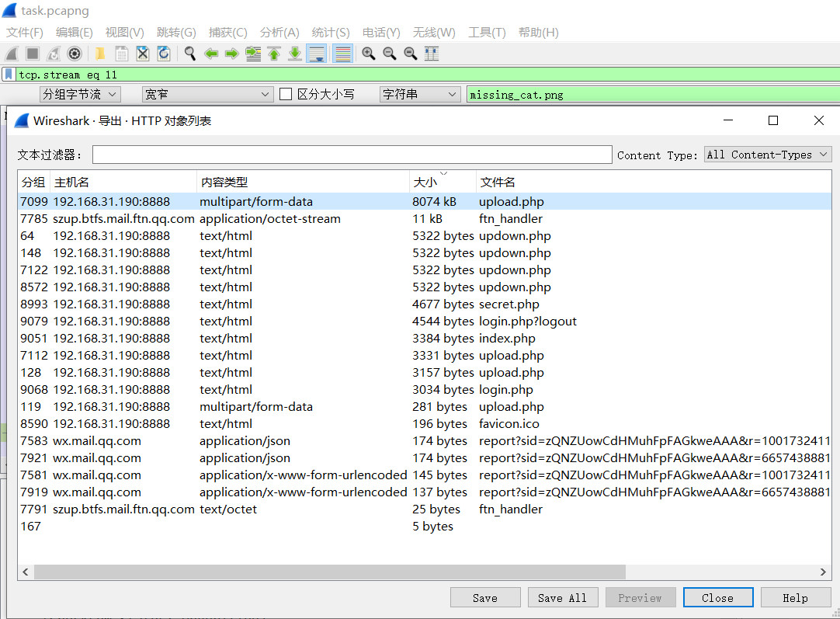Select the secret.php row
Image resolution: width=840 pixels, height=619 pixels.
pos(425,304)
